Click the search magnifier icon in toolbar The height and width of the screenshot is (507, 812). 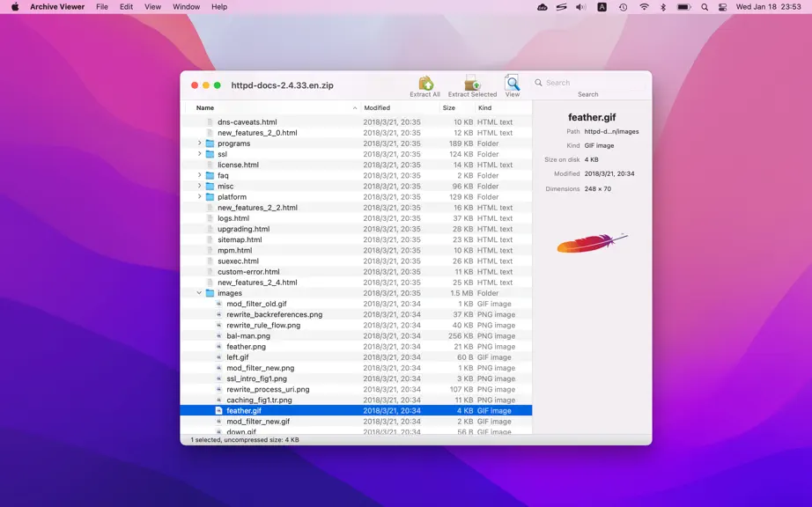[x=539, y=83]
